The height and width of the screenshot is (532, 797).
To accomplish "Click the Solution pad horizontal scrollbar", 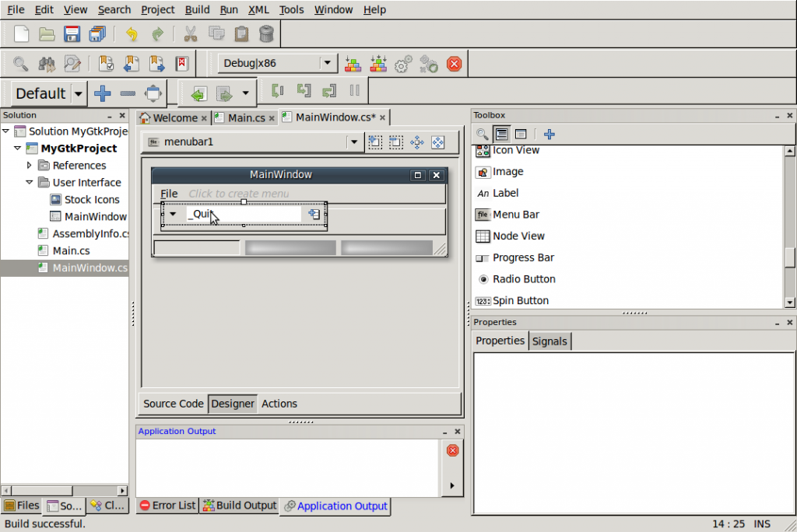I will (x=64, y=491).
